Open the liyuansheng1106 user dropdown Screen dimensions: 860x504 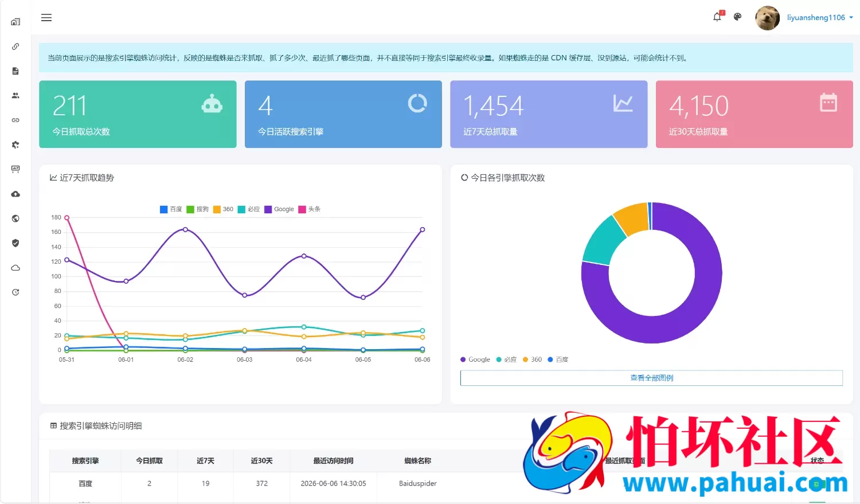[x=820, y=18]
